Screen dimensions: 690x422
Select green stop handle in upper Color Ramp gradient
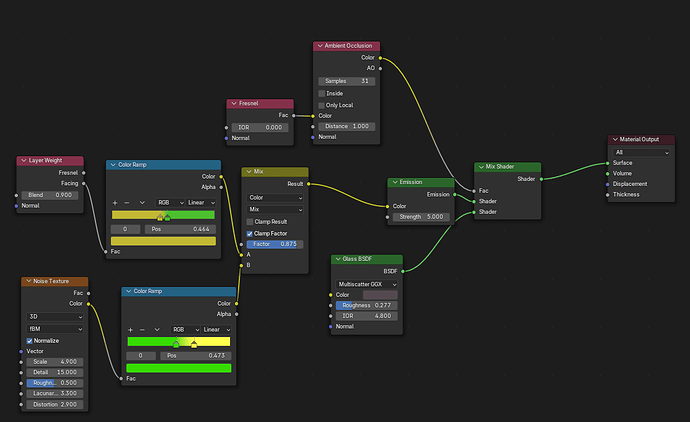click(x=168, y=217)
